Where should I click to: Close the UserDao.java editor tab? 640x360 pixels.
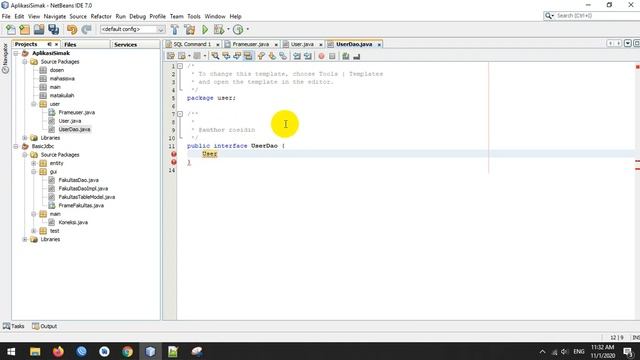[379, 44]
